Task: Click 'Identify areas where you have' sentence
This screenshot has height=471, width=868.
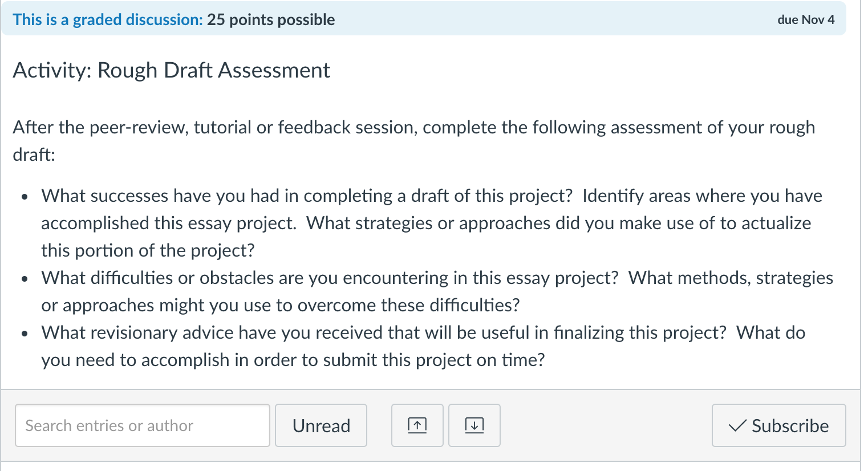Action: tap(702, 196)
